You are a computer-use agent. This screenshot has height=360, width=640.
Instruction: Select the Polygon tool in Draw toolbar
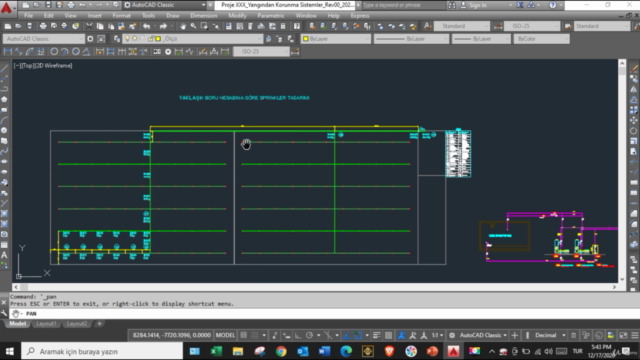(4, 99)
